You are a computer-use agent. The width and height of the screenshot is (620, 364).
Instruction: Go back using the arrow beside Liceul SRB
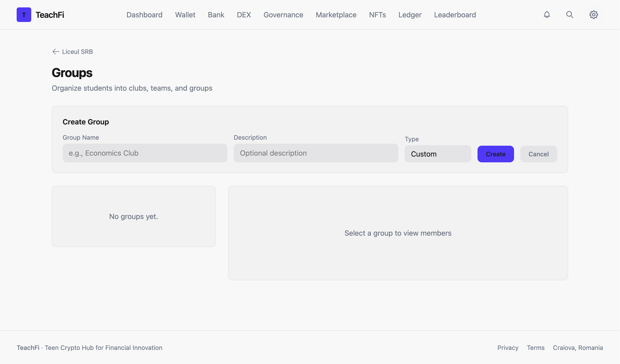click(x=56, y=52)
